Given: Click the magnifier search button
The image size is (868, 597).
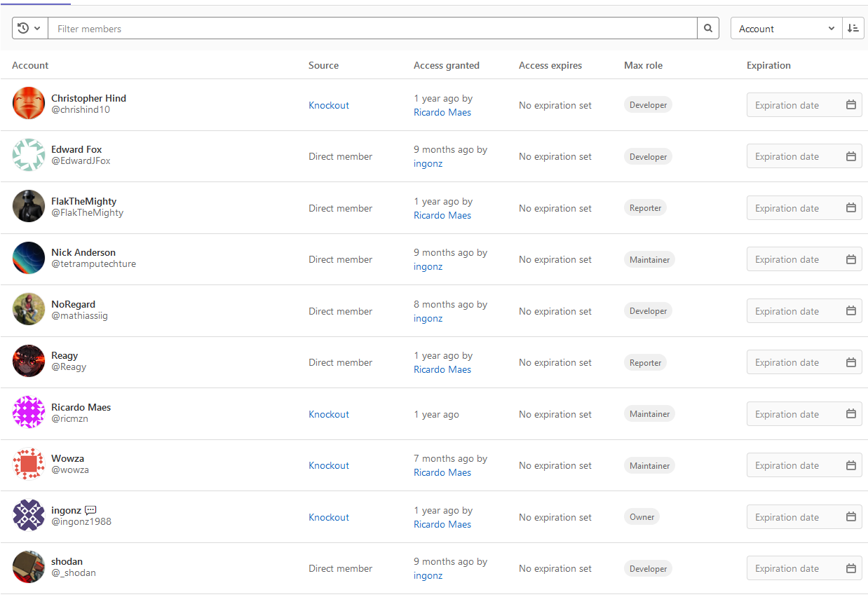Looking at the screenshot, I should pyautogui.click(x=708, y=28).
